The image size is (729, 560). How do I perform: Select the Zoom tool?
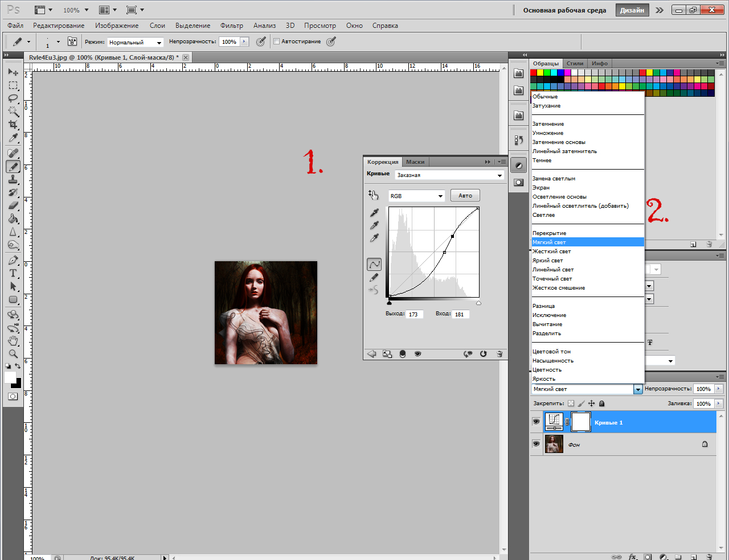pos(13,355)
